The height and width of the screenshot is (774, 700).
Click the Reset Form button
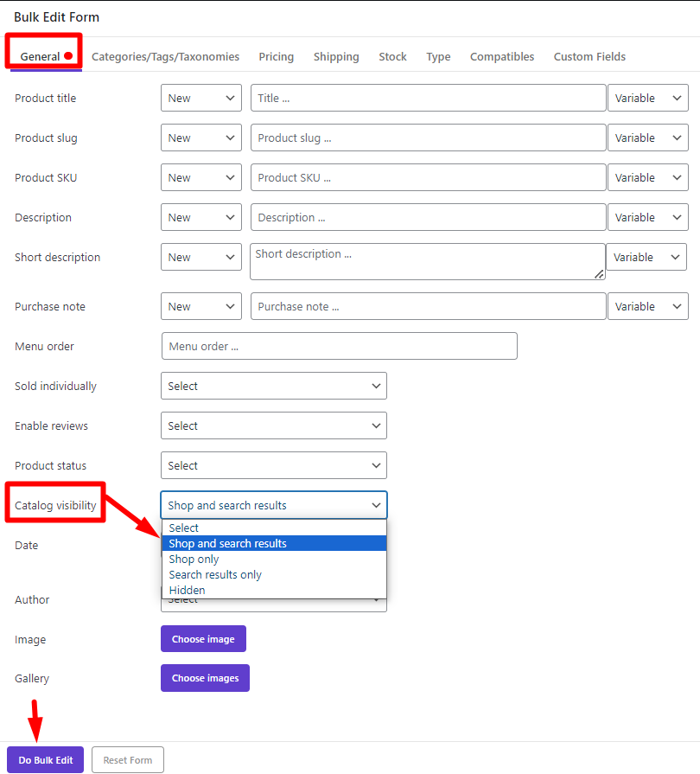click(128, 759)
